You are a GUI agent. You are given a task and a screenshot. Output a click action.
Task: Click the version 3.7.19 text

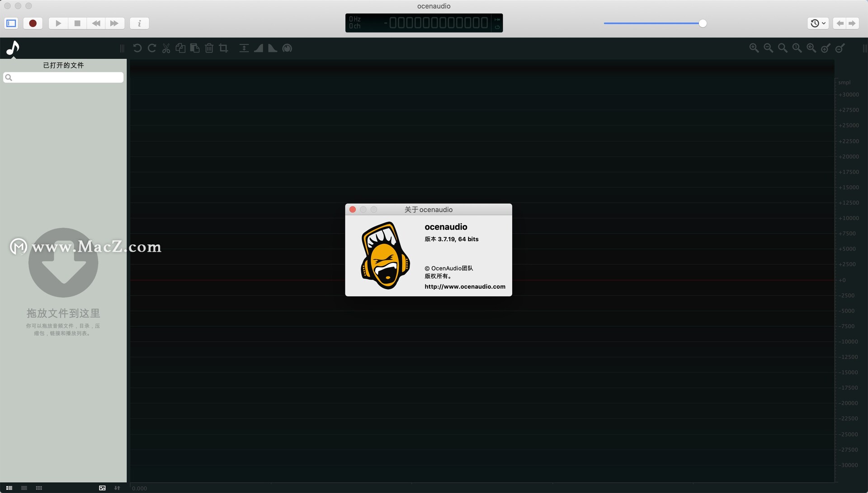click(451, 239)
